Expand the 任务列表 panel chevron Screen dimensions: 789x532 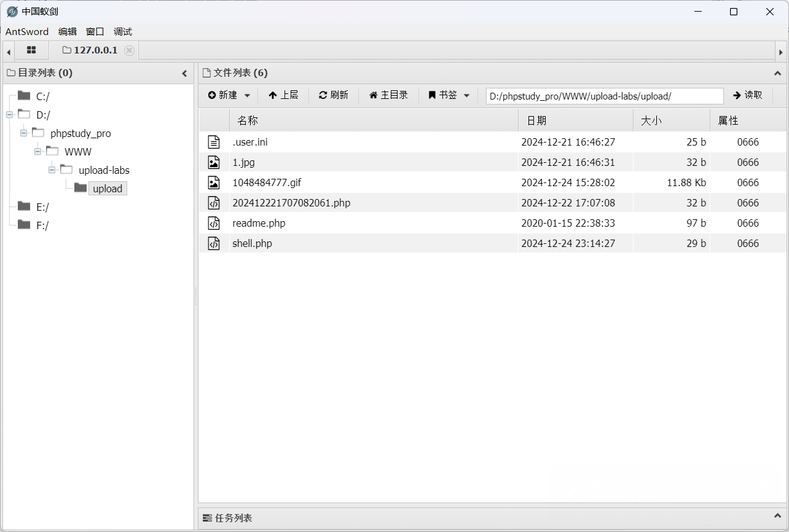pyautogui.click(x=777, y=518)
